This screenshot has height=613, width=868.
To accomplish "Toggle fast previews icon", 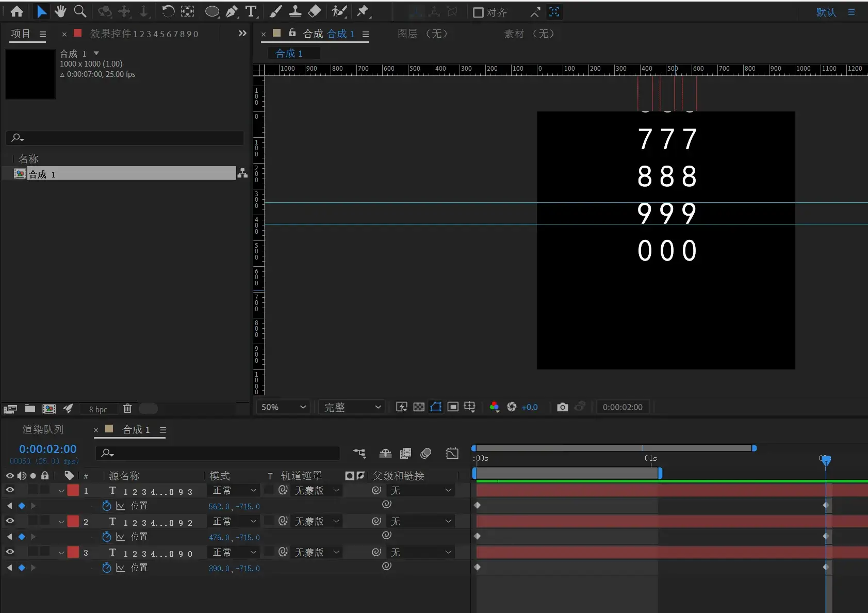I will tap(401, 407).
